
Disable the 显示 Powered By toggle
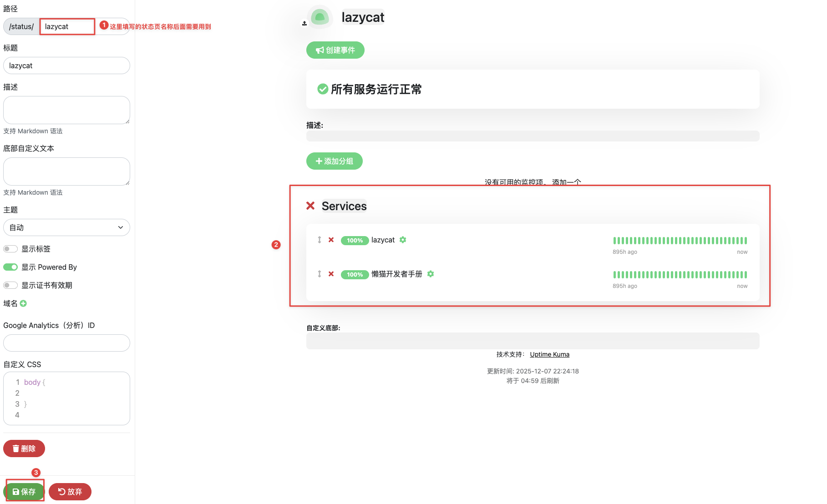pyautogui.click(x=10, y=267)
